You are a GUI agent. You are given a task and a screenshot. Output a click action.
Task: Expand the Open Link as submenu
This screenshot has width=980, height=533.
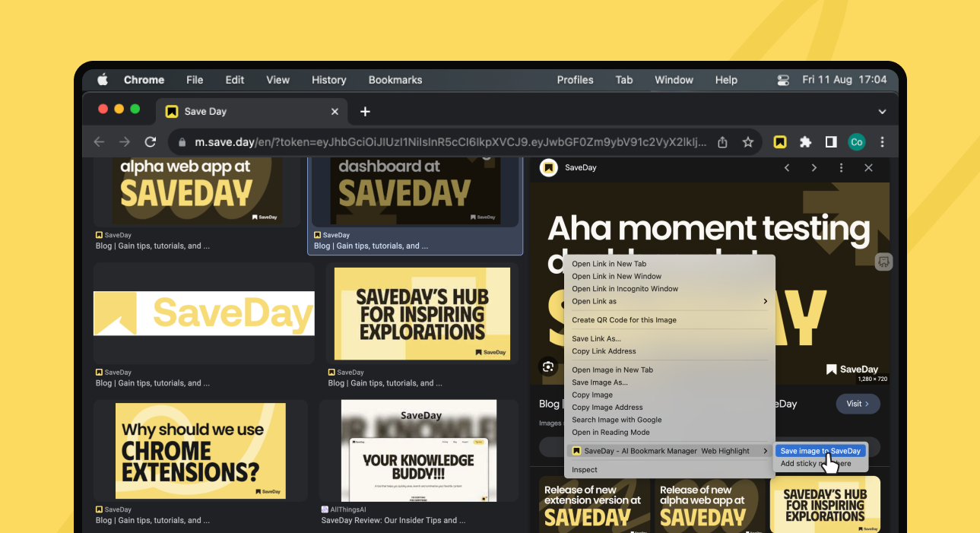[669, 301]
